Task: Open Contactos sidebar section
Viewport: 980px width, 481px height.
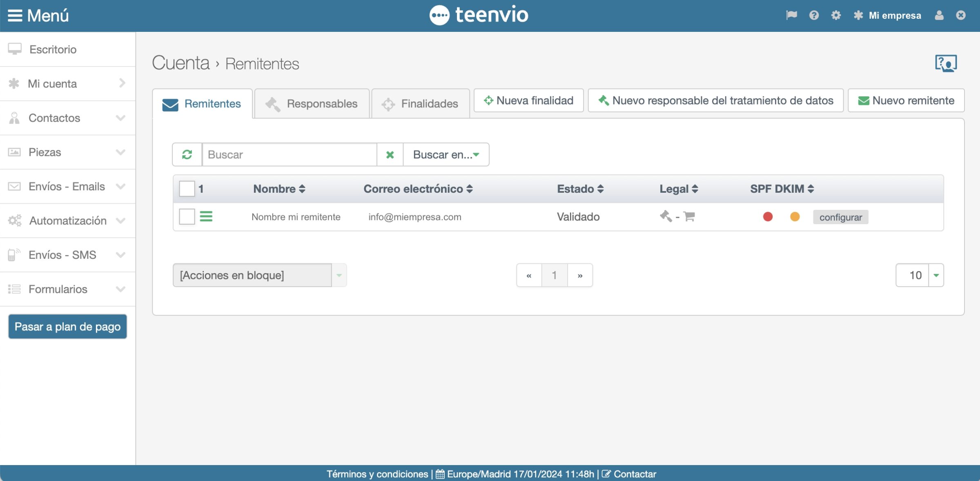Action: (x=67, y=118)
